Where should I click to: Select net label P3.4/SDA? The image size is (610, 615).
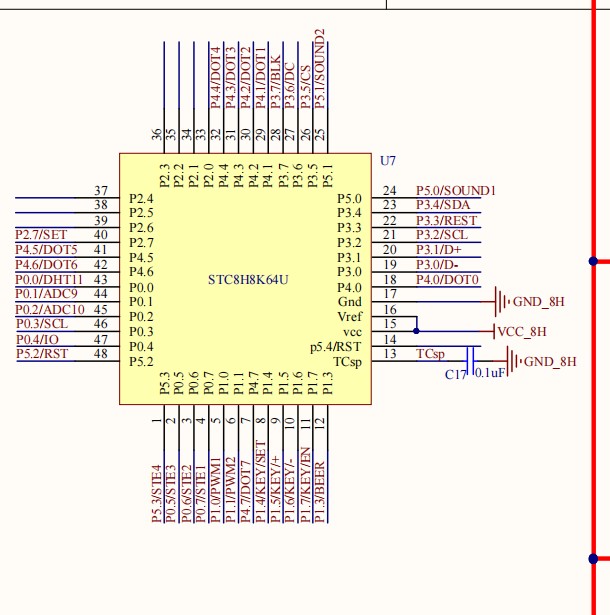click(443, 205)
